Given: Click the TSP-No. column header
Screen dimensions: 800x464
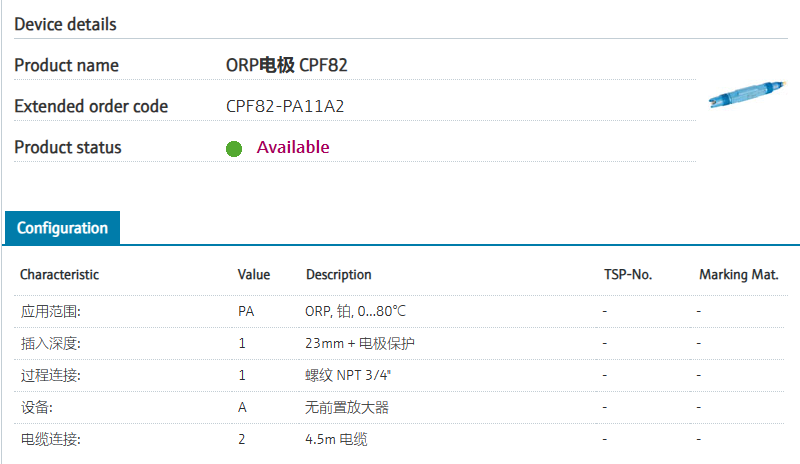Looking at the screenshot, I should click(x=628, y=275).
